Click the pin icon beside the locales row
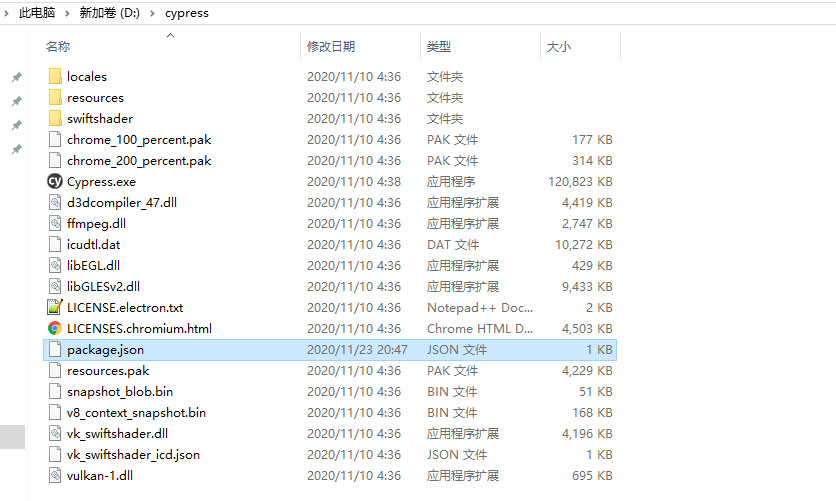Screen dimensions: 836x501 [x=17, y=77]
